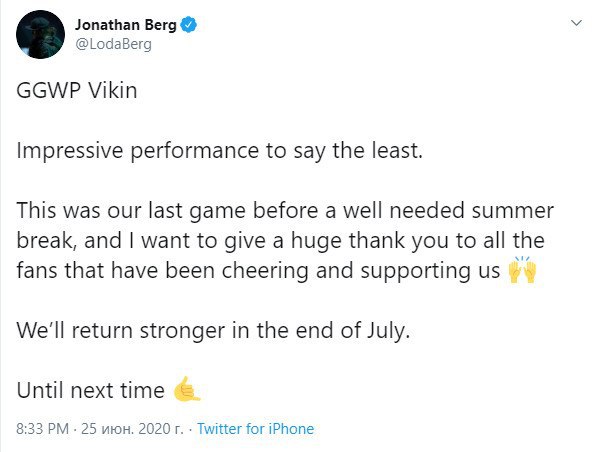Open the Jonathan Berg display name link
The width and height of the screenshot is (599, 452).
pos(125,25)
